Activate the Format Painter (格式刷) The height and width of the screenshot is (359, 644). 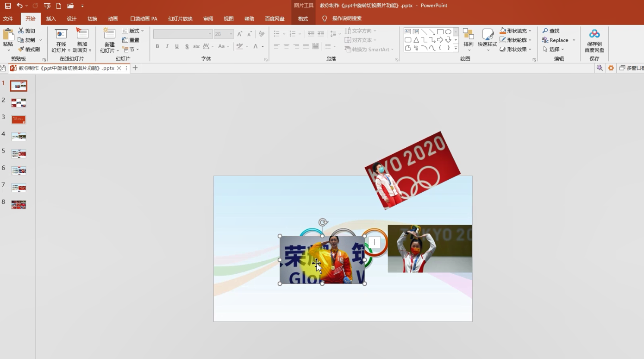29,49
